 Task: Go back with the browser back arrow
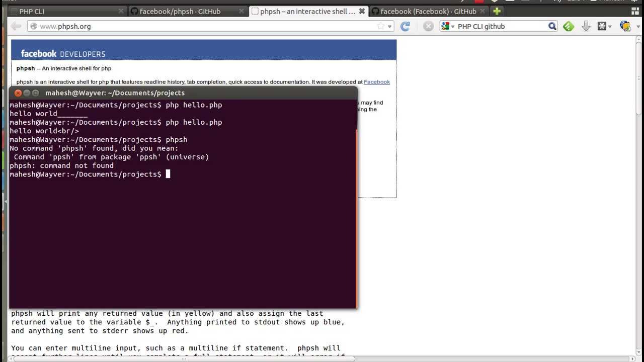(16, 26)
